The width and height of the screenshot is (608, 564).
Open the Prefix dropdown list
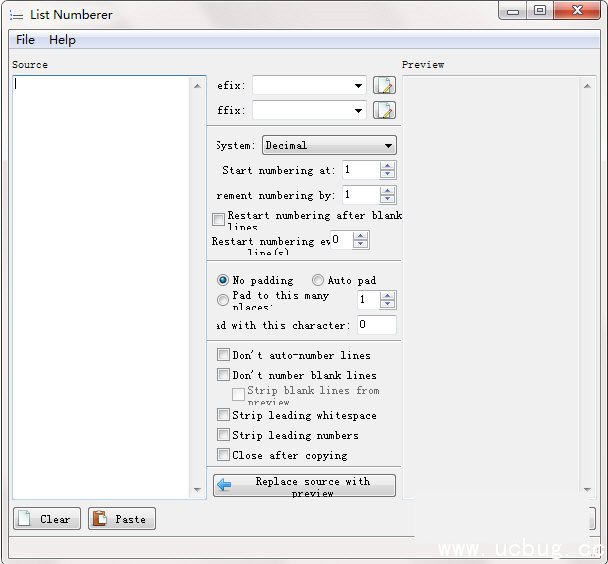pyautogui.click(x=358, y=86)
